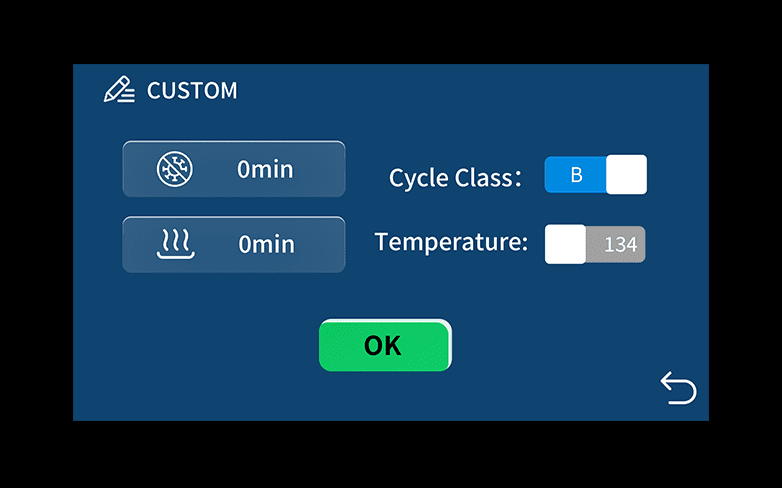Open the drying time setting box

pyautogui.click(x=233, y=244)
